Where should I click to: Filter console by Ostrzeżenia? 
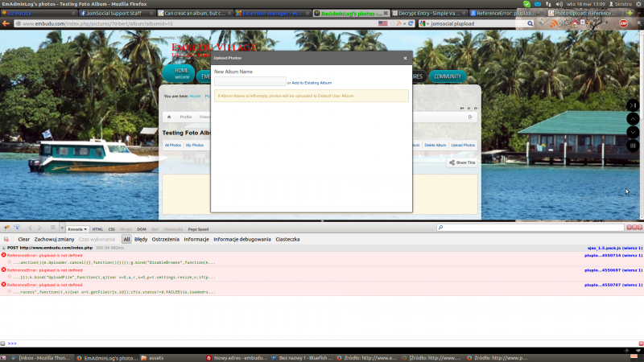166,239
